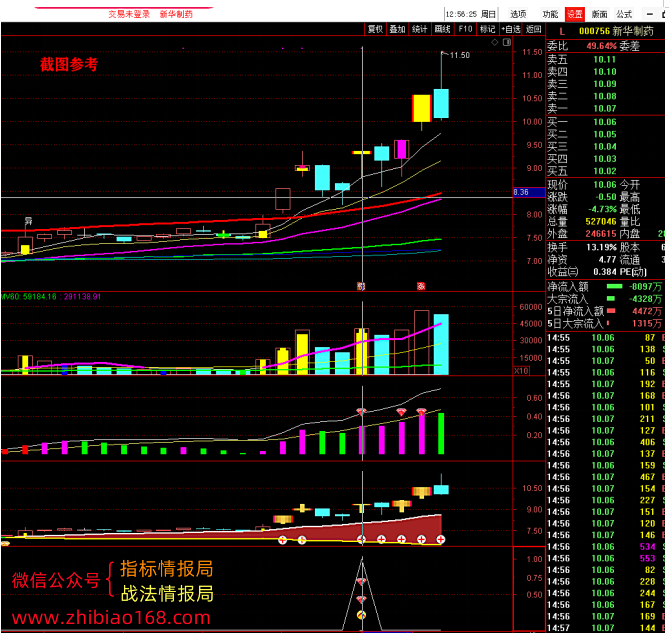Click the 叠加 overlay button
Viewport: 669px width, 634px height.
[x=397, y=29]
